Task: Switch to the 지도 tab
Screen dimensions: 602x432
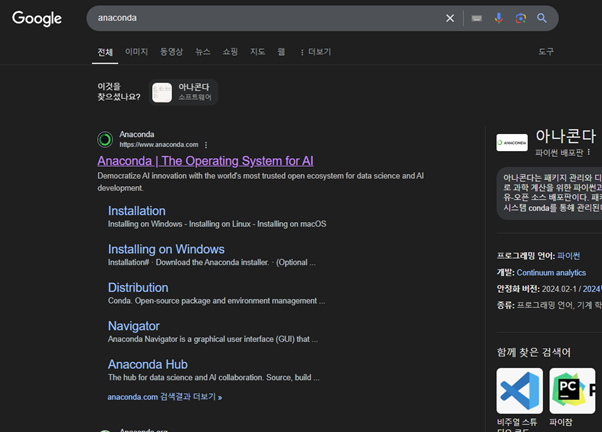Action: coord(258,52)
